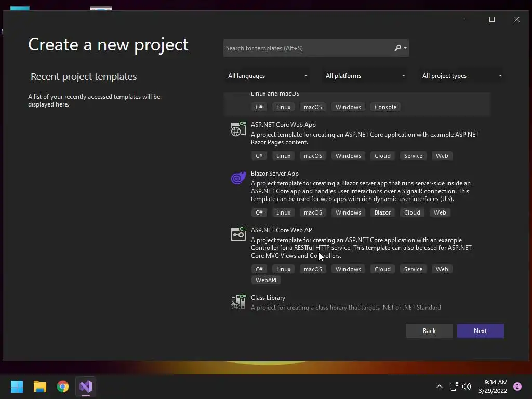This screenshot has width=532, height=399.
Task: Click macOS tag under ASP.NET Core Web App
Action: [x=313, y=156]
